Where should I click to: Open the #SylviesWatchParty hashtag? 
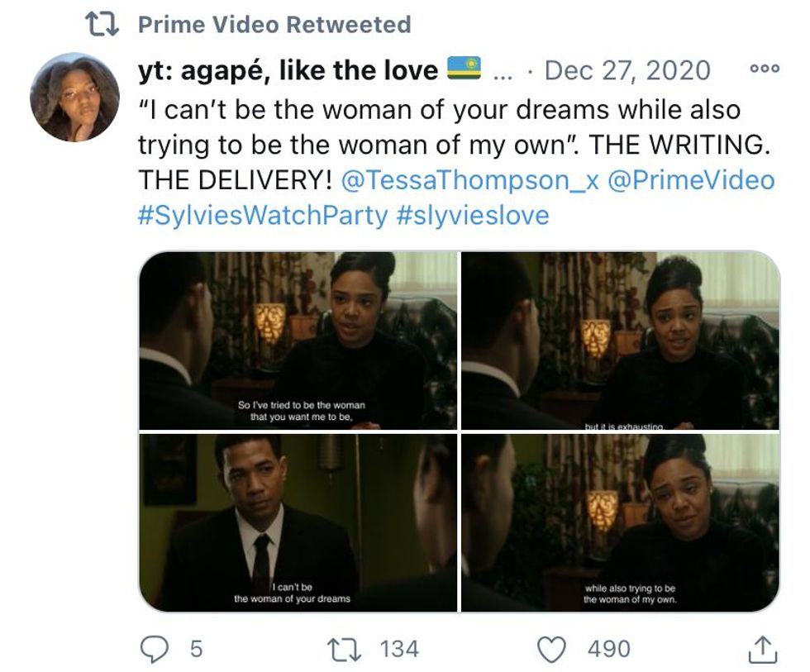(262, 215)
